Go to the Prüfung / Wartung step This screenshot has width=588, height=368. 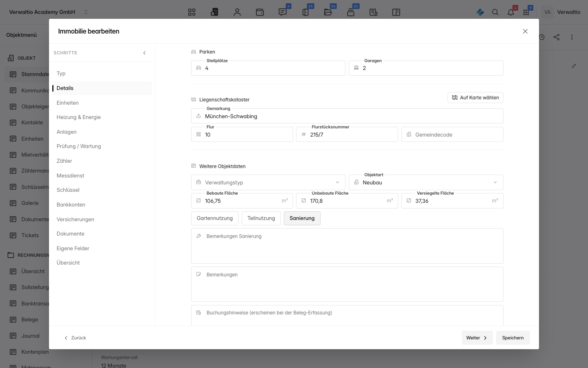tap(102, 146)
